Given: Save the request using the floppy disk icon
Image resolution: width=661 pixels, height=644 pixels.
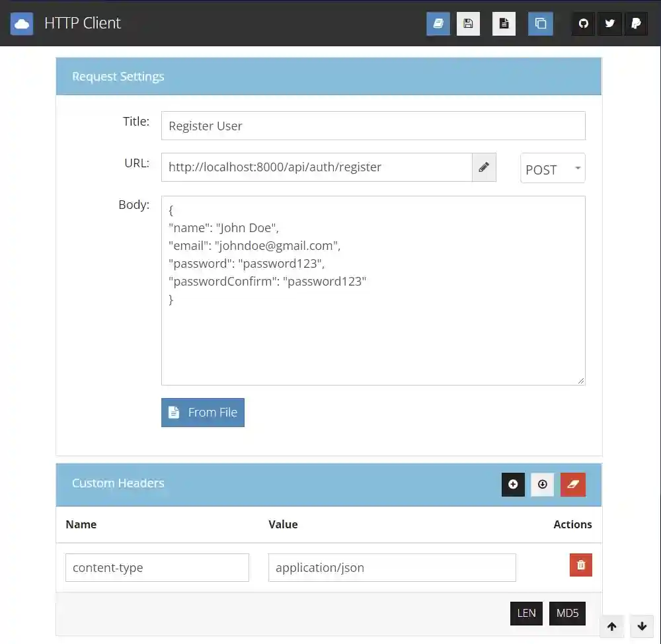Looking at the screenshot, I should 469,23.
